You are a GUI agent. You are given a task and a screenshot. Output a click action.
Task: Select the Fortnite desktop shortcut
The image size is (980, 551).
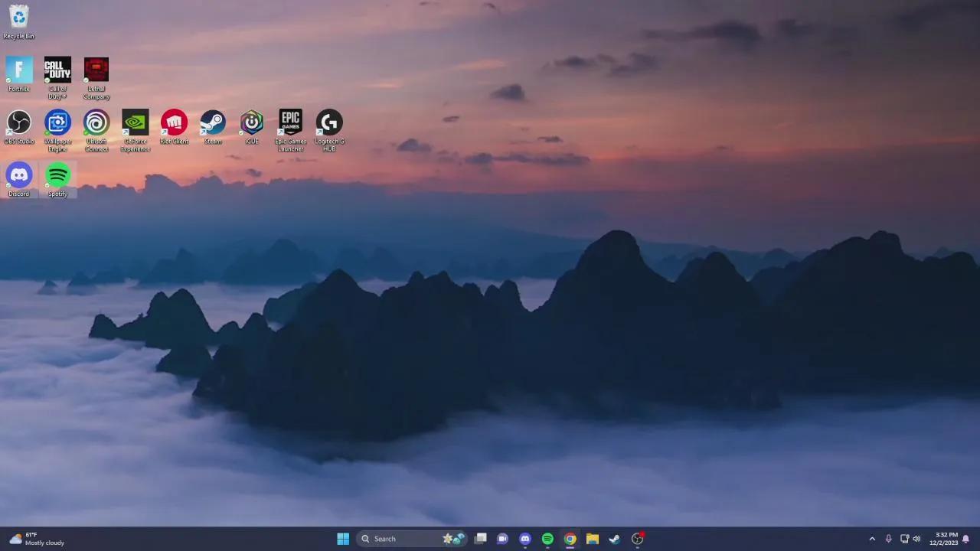click(19, 74)
